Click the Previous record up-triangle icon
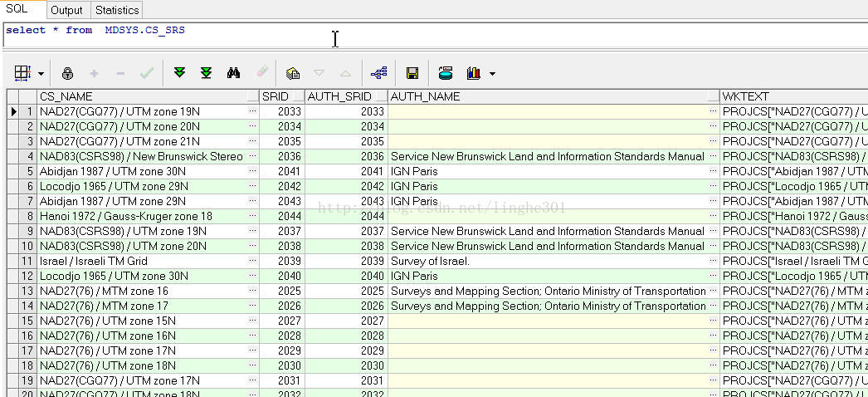This screenshot has height=397, width=868. pos(345,73)
